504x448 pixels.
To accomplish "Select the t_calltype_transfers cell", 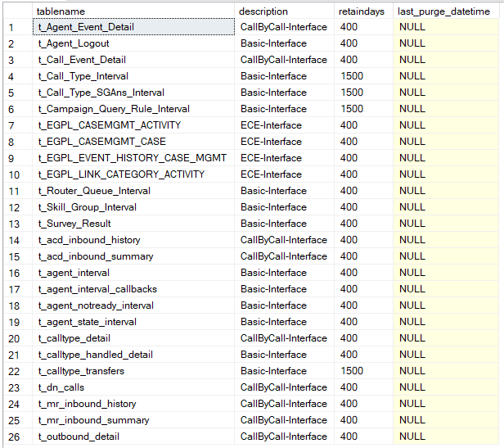I will [133, 371].
